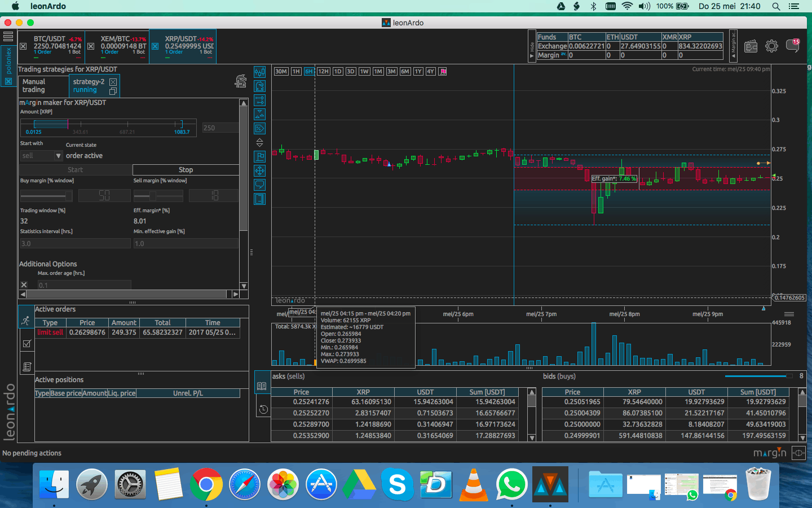Screen dimensions: 812x508
Task: Open the Start with sell dropdown
Action: 41,156
